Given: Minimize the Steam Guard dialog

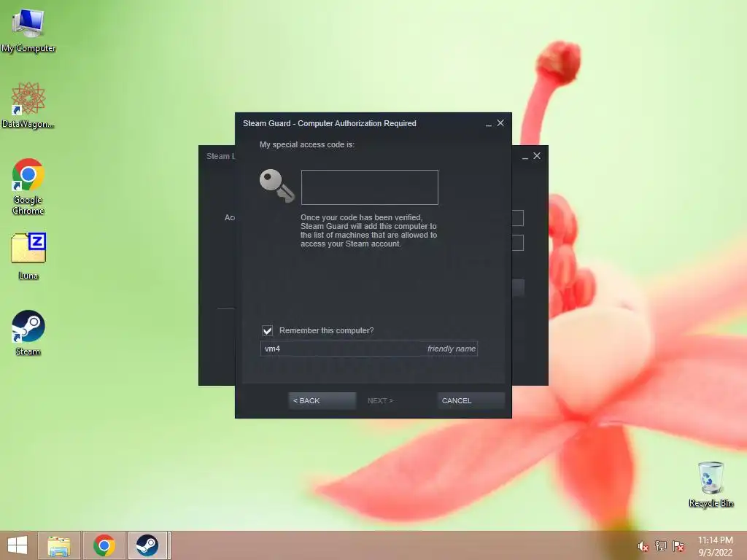Looking at the screenshot, I should pyautogui.click(x=488, y=123).
